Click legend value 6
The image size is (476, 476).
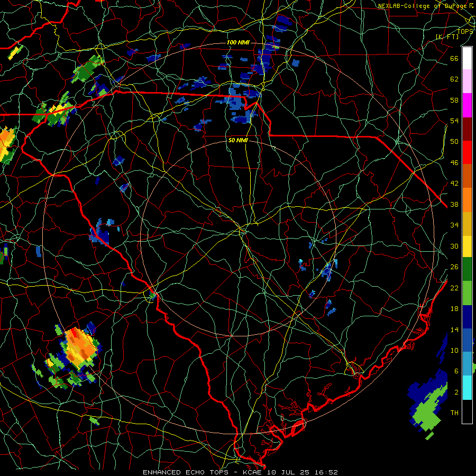pyautogui.click(x=456, y=371)
